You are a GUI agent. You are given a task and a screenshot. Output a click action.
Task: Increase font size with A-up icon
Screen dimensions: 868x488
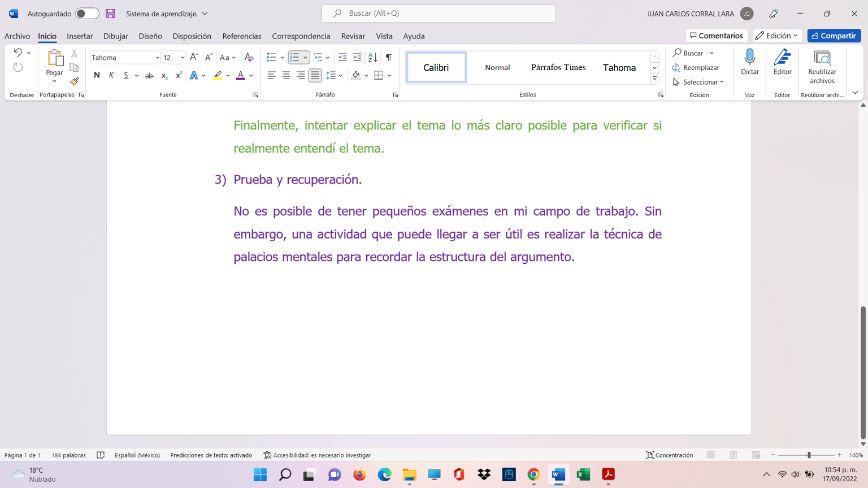click(x=194, y=57)
